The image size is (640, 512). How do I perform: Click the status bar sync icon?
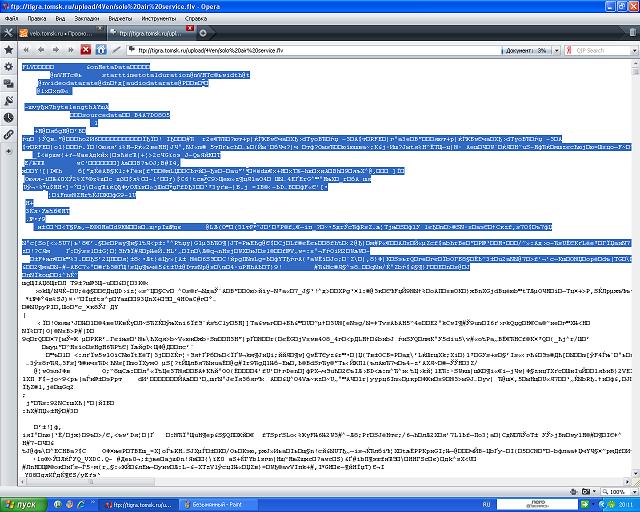(x=574, y=492)
